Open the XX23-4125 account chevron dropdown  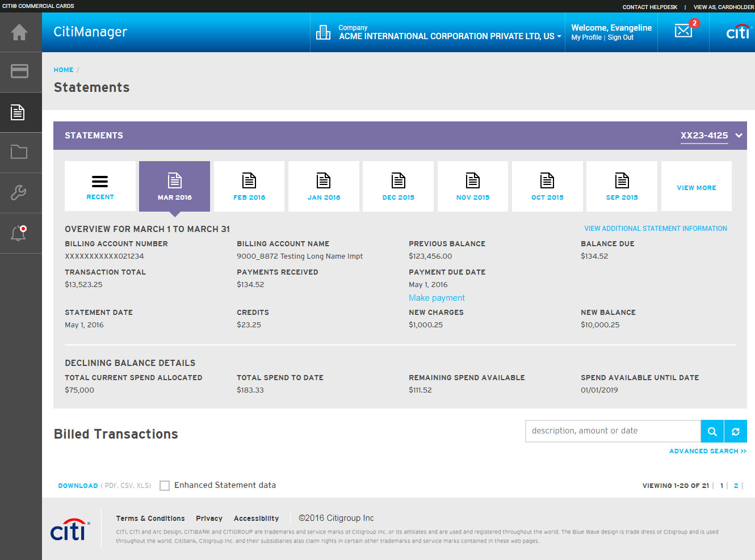tap(739, 136)
